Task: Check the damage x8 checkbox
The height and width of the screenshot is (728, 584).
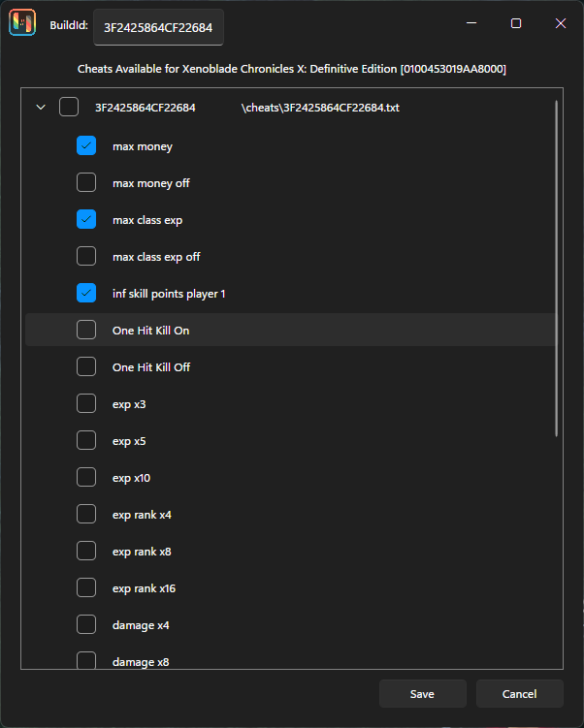Action: pos(86,660)
